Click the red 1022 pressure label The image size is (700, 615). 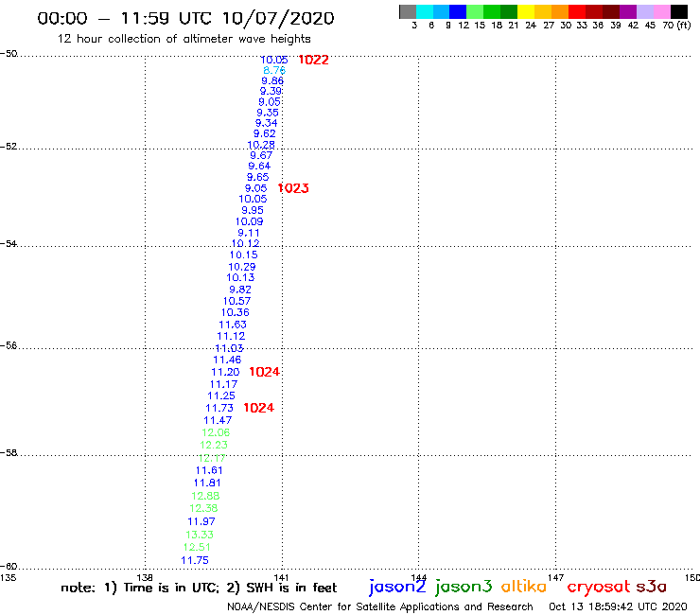click(313, 60)
